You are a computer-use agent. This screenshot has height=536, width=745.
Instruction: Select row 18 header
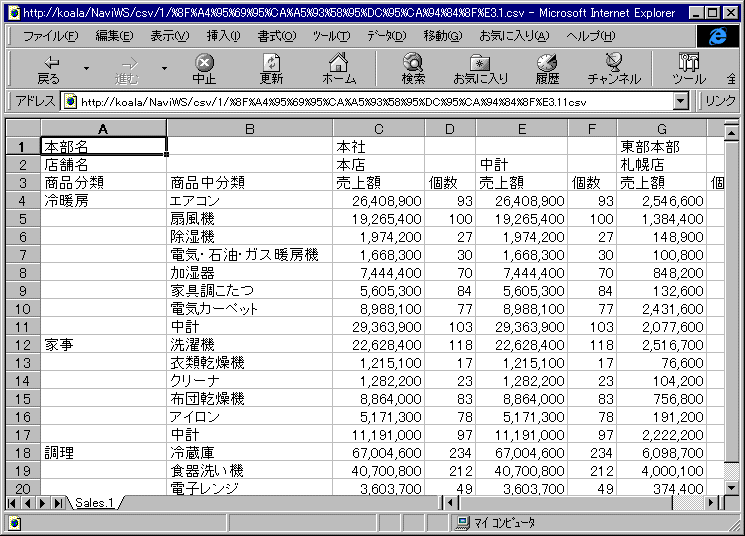(23, 453)
